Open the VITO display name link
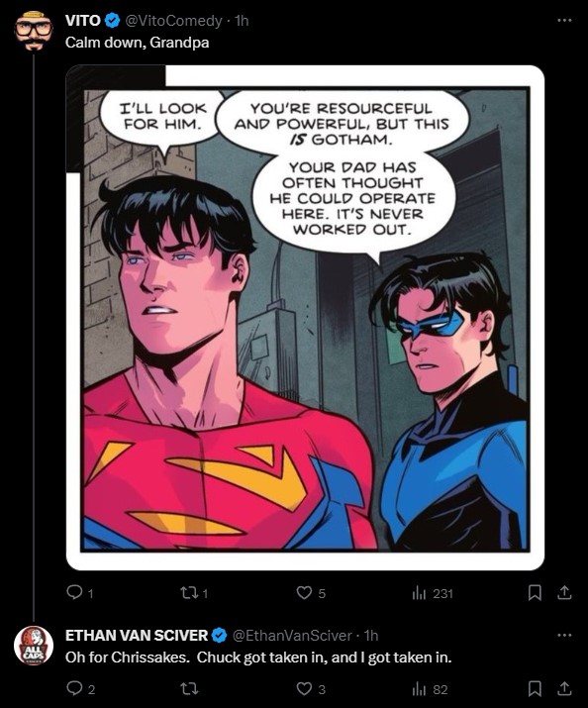This screenshot has height=708, width=588. (83, 21)
